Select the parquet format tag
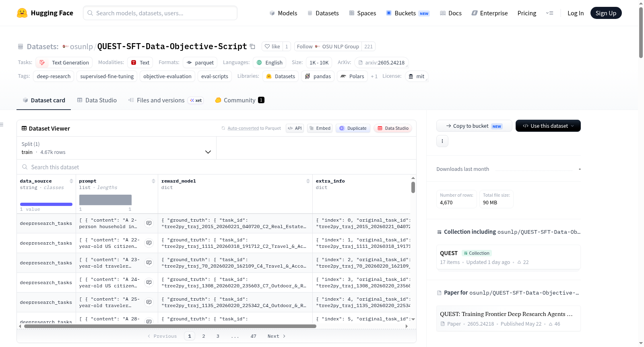Screen dimensions: 644x347 tap(200, 62)
